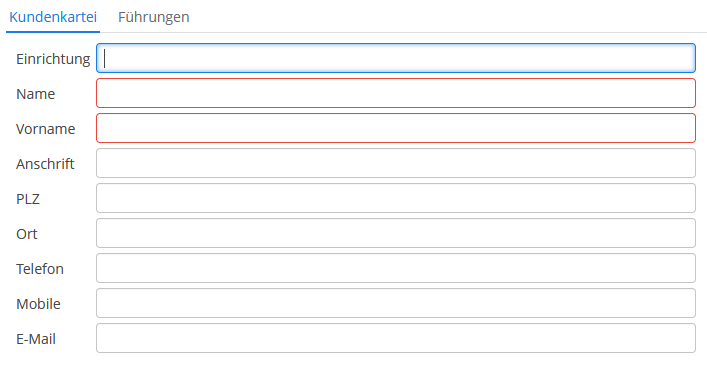The width and height of the screenshot is (707, 369).
Task: Click into the Telefon field
Action: [396, 268]
